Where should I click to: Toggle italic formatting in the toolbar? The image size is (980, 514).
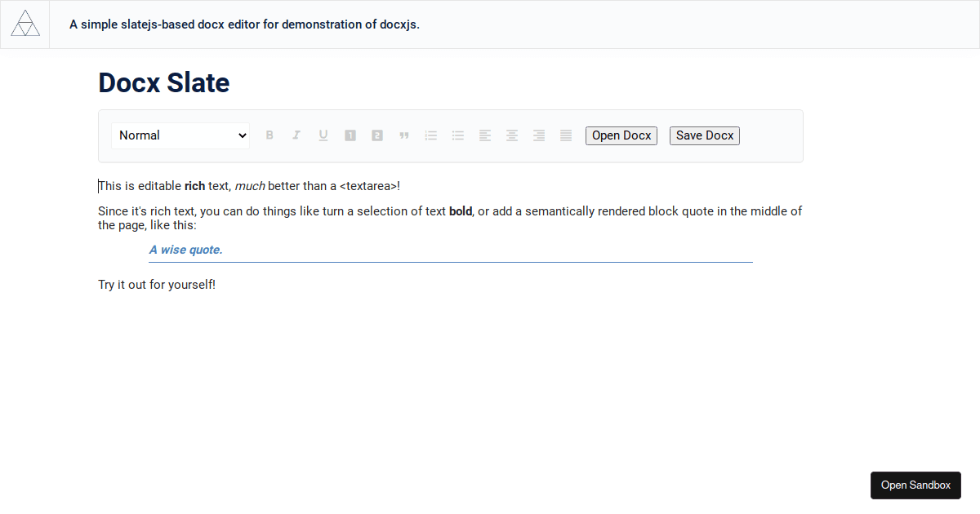(296, 135)
